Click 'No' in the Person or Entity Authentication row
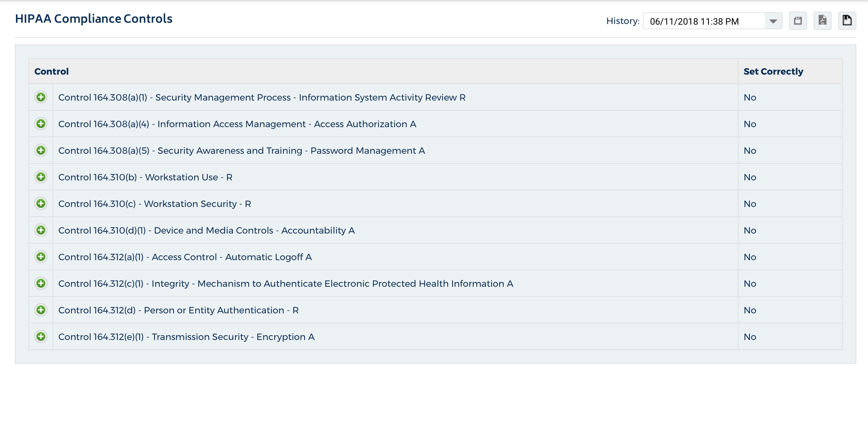Image resolution: width=868 pixels, height=436 pixels. (x=750, y=311)
